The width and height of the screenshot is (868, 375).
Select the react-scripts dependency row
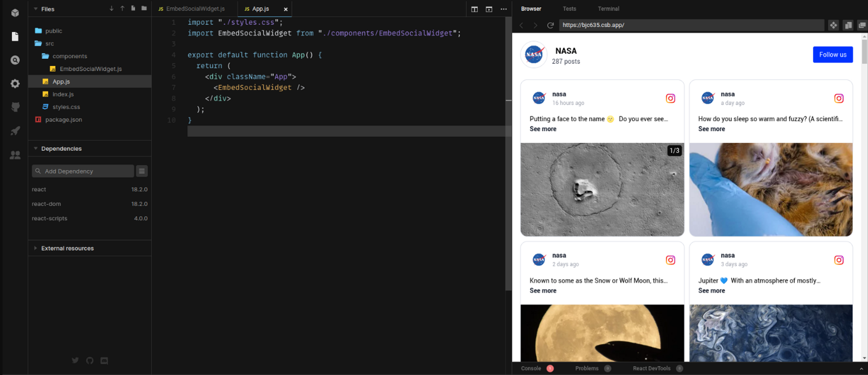coord(90,218)
